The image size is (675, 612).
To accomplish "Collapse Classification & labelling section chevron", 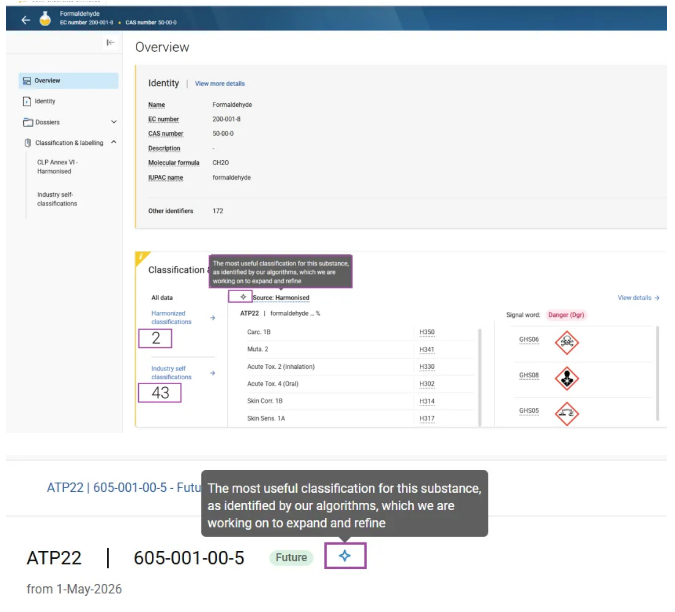I will [x=113, y=143].
